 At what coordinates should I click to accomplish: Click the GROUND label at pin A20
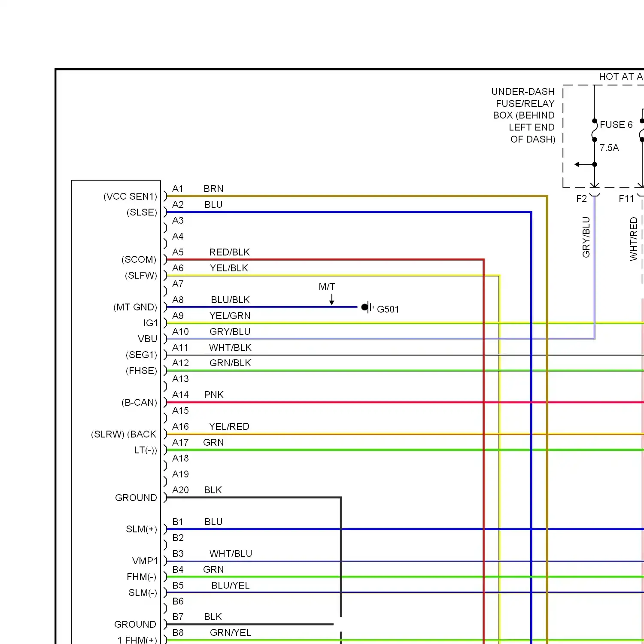click(136, 498)
